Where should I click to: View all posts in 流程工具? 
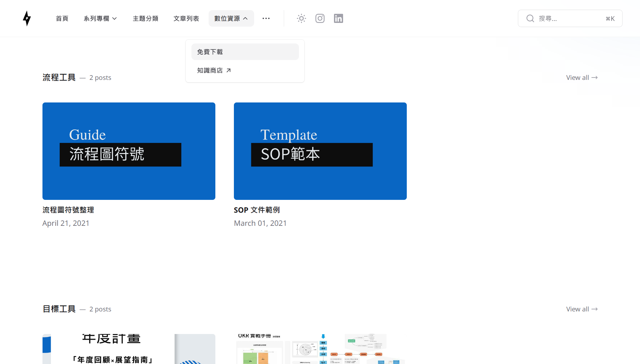pyautogui.click(x=582, y=78)
